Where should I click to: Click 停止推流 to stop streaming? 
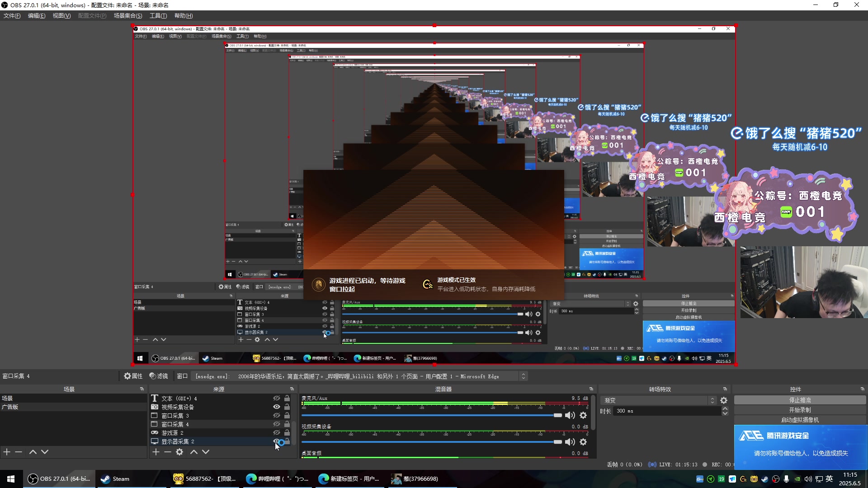point(800,400)
